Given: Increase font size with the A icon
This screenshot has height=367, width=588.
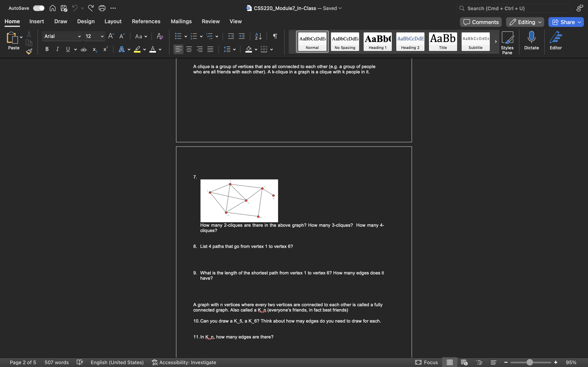Looking at the screenshot, I should point(111,36).
